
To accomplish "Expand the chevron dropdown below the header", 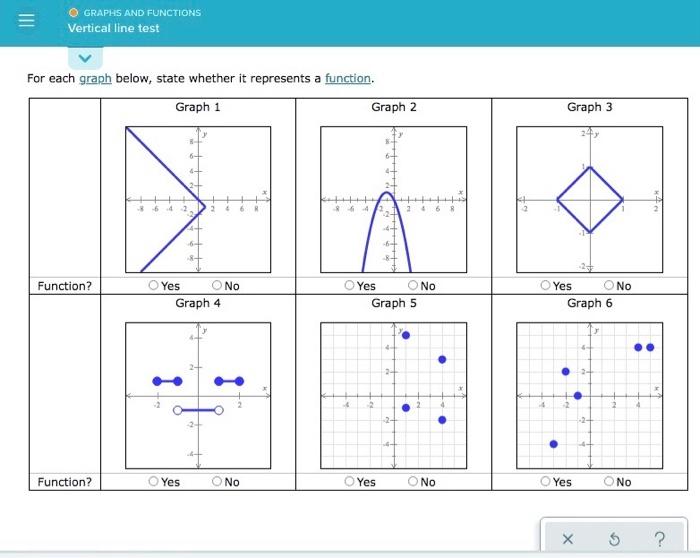I will point(85,58).
